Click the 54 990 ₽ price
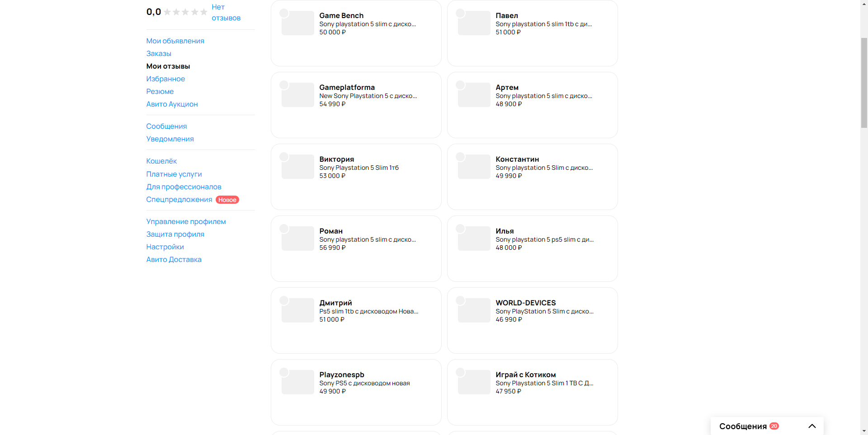 coord(332,104)
